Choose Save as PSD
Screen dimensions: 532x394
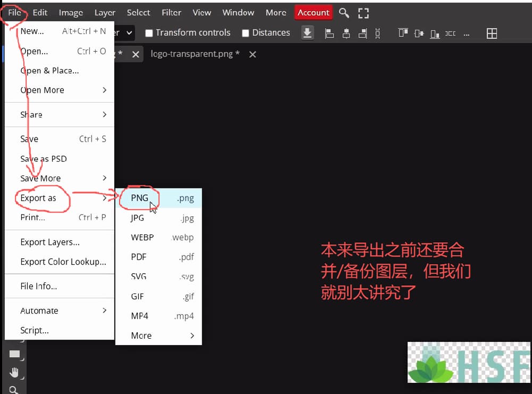point(60,159)
